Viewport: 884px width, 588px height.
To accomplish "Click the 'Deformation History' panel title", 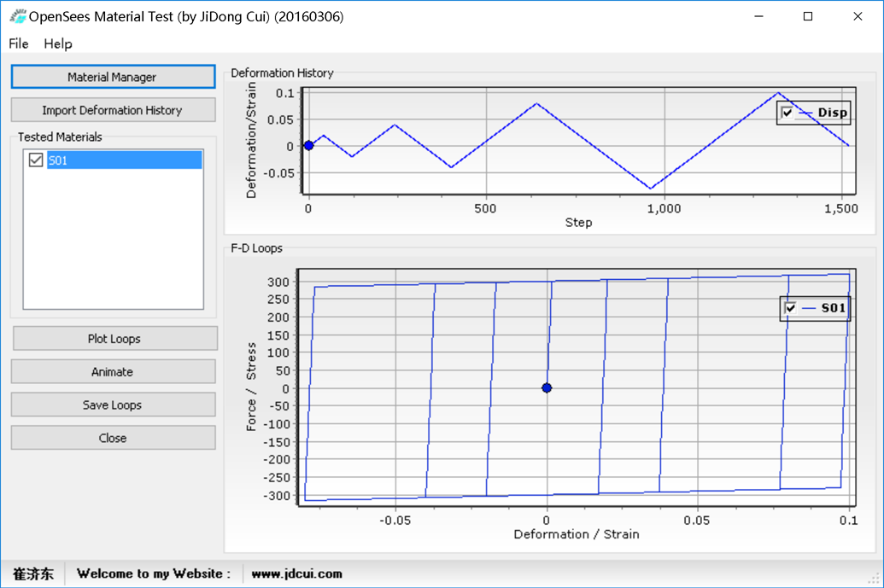I will coord(282,73).
